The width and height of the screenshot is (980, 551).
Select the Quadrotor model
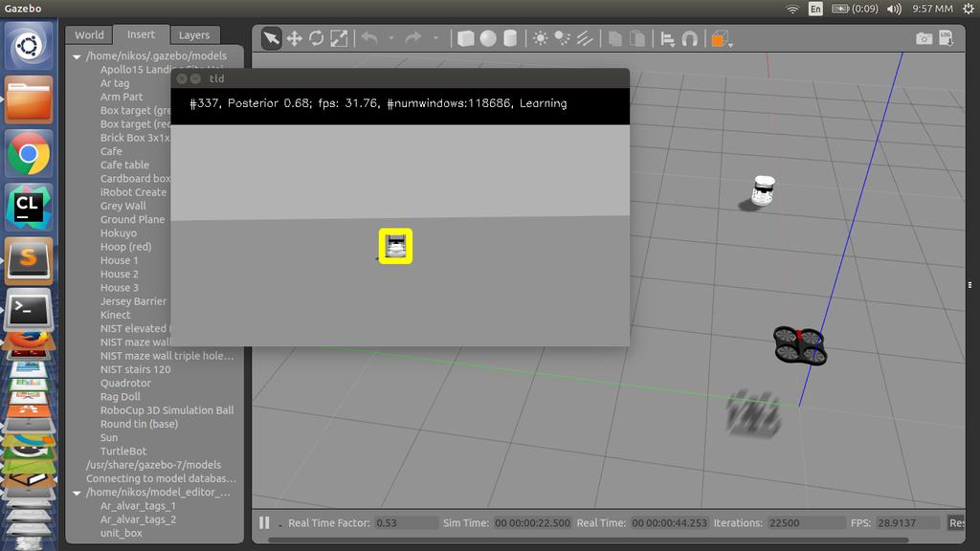pyautogui.click(x=125, y=383)
